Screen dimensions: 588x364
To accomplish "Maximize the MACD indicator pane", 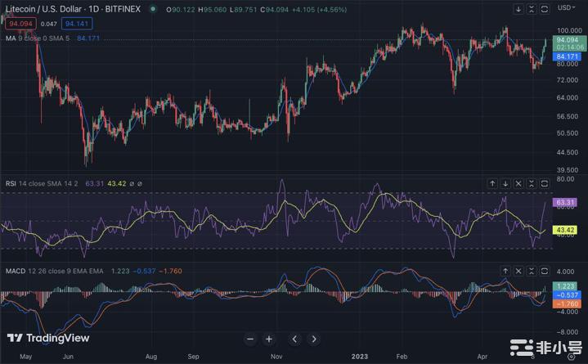I will click(x=545, y=269).
